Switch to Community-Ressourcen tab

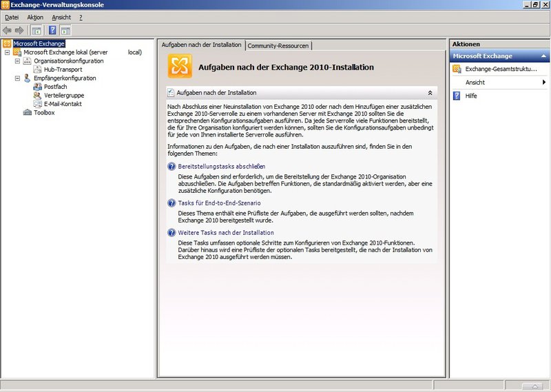tap(278, 45)
